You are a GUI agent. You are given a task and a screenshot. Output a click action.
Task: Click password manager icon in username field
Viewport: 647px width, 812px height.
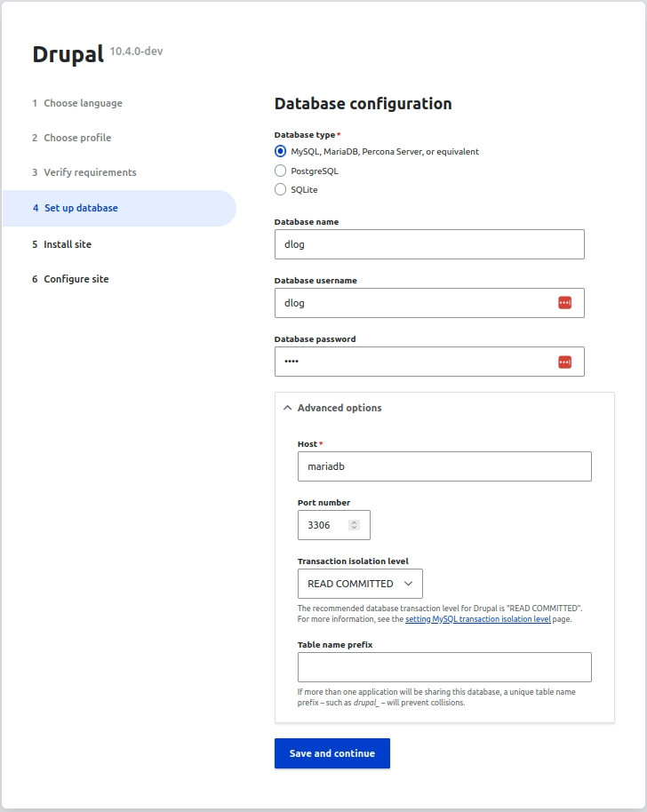pos(564,303)
